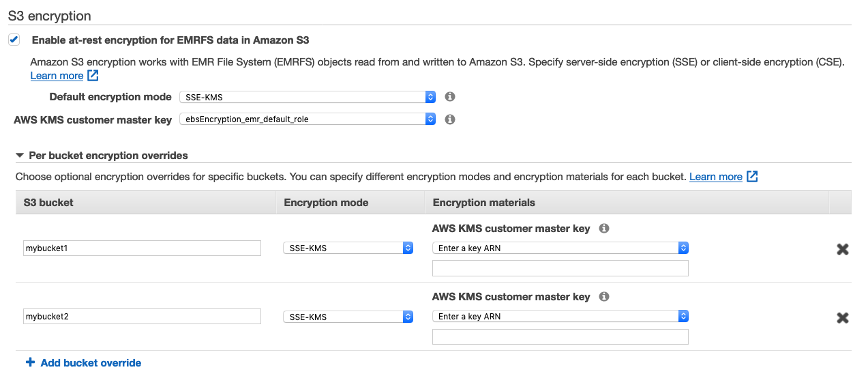Remove the mybucket1 override row
The height and width of the screenshot is (374, 868).
point(842,249)
